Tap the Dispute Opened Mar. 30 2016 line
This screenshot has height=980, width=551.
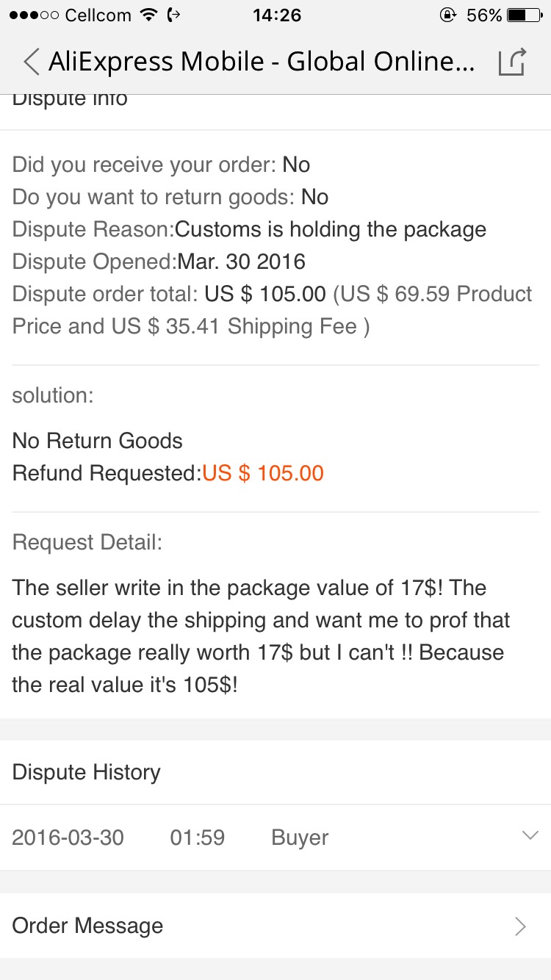point(159,262)
